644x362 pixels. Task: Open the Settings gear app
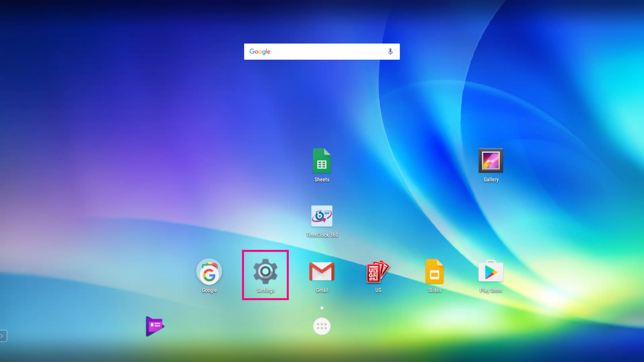(265, 271)
